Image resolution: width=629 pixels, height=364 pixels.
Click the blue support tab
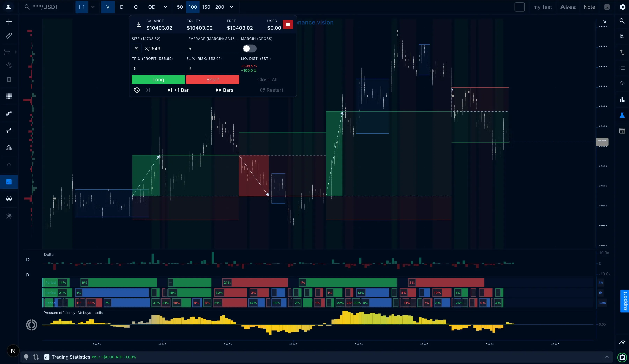[625, 301]
